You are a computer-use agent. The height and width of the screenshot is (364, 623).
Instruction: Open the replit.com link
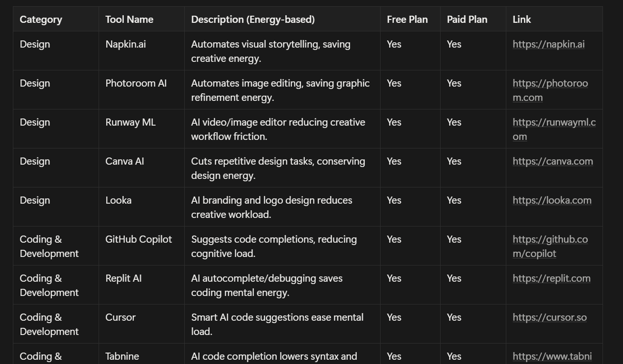(x=551, y=278)
